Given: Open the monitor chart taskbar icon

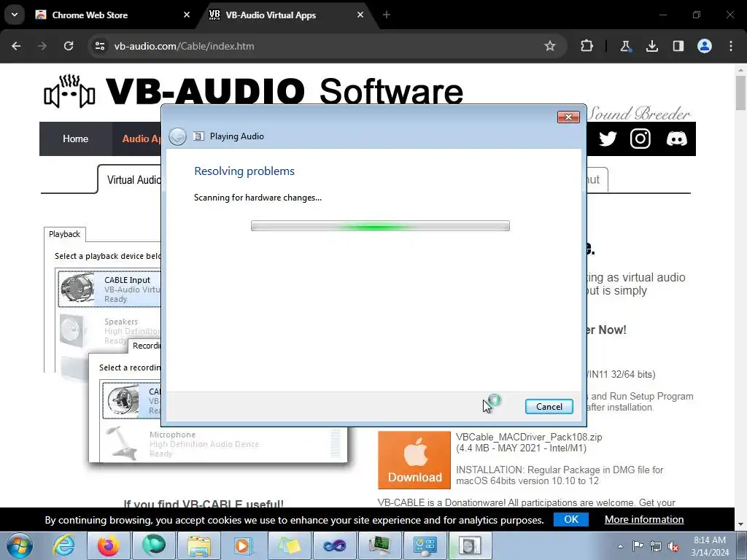Looking at the screenshot, I should (x=379, y=545).
